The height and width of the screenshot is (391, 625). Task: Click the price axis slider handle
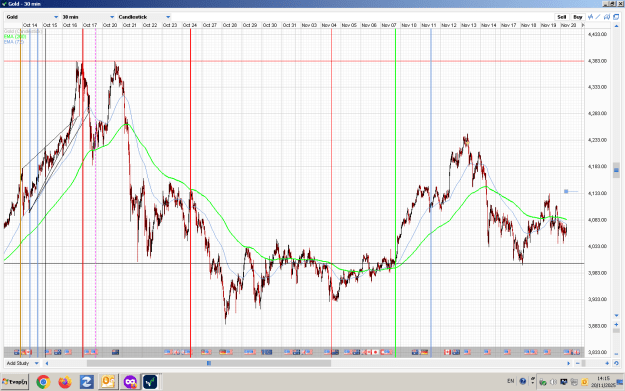pyautogui.click(x=616, y=170)
